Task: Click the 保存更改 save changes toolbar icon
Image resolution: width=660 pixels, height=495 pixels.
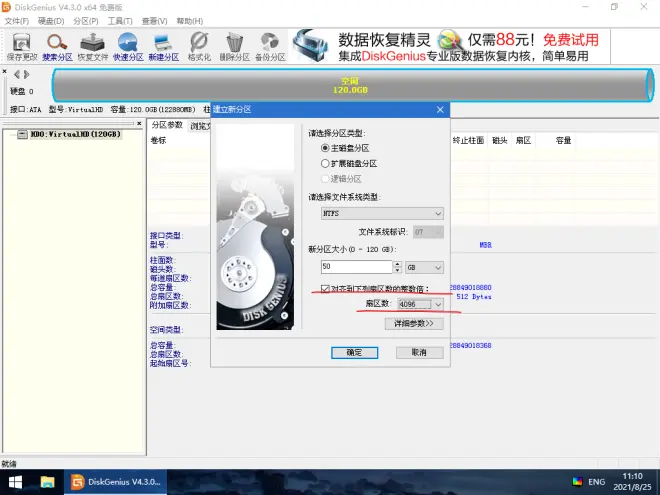Action: [x=22, y=47]
